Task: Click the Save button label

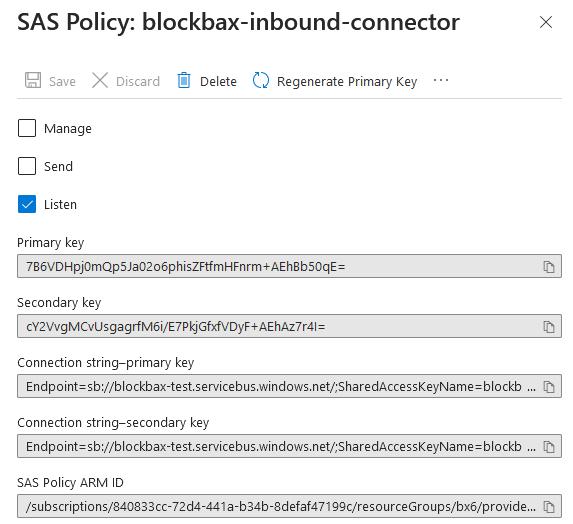Action: pyautogui.click(x=62, y=81)
